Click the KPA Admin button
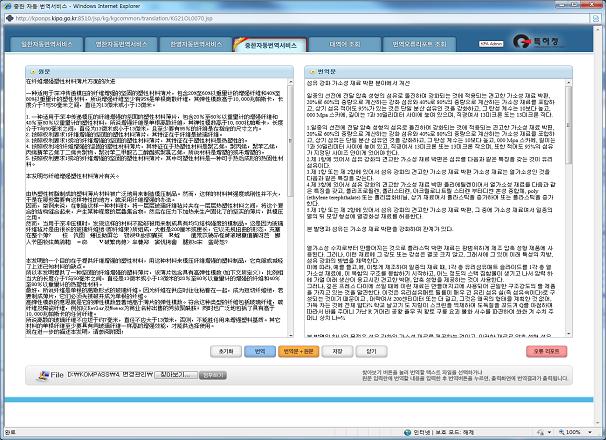The width and height of the screenshot is (606, 440). point(493,45)
